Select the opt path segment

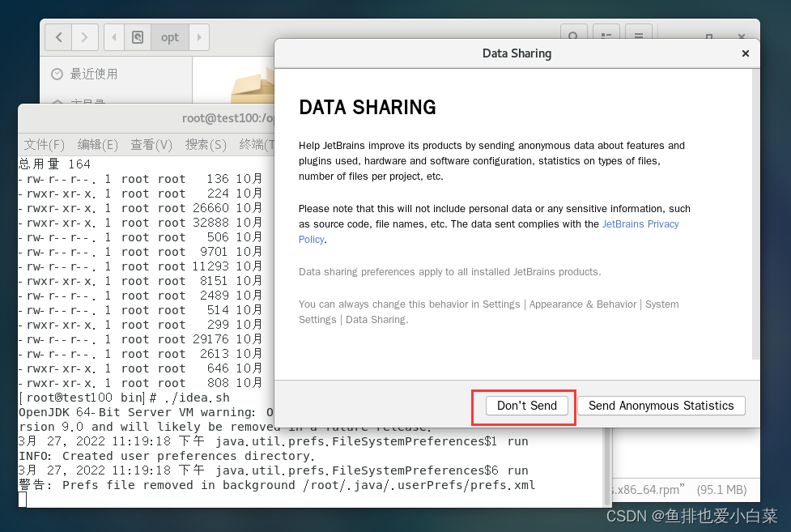point(170,37)
